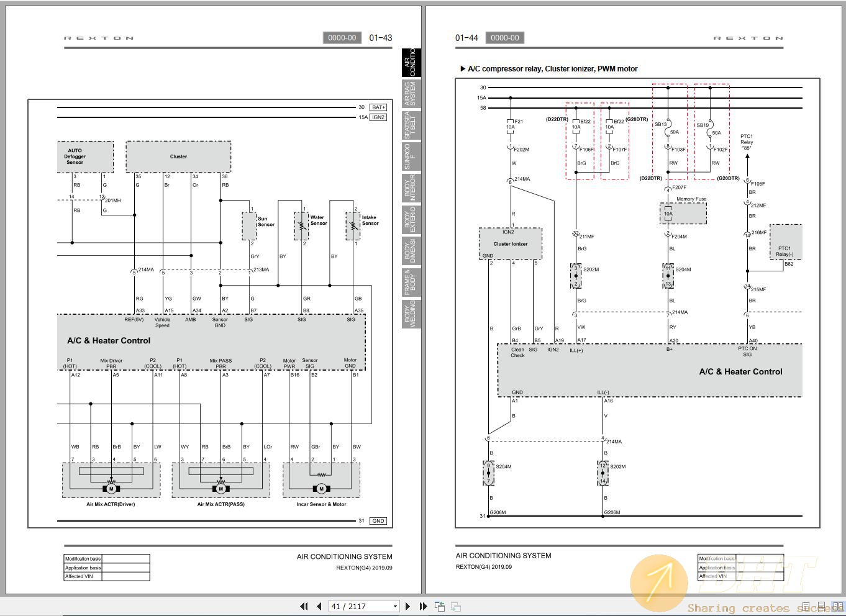Click the page number 01-44
Image resolution: width=846 pixels, height=616 pixels.
[x=466, y=38]
